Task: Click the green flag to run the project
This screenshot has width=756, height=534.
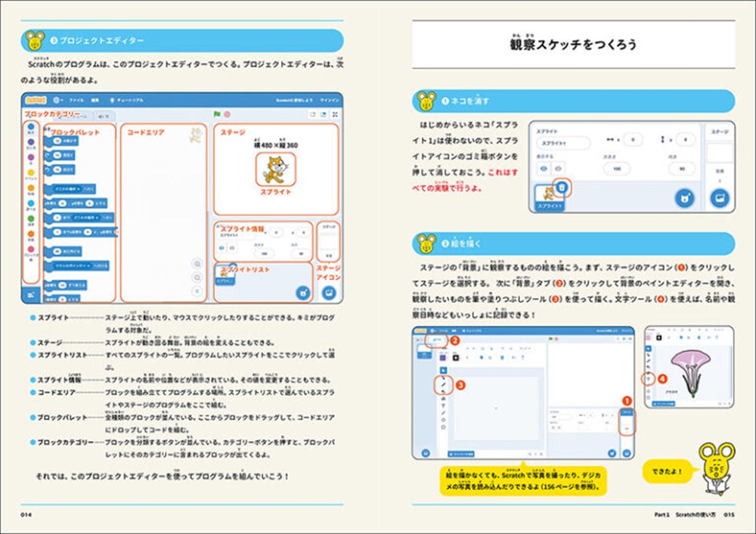Action: coord(217,115)
